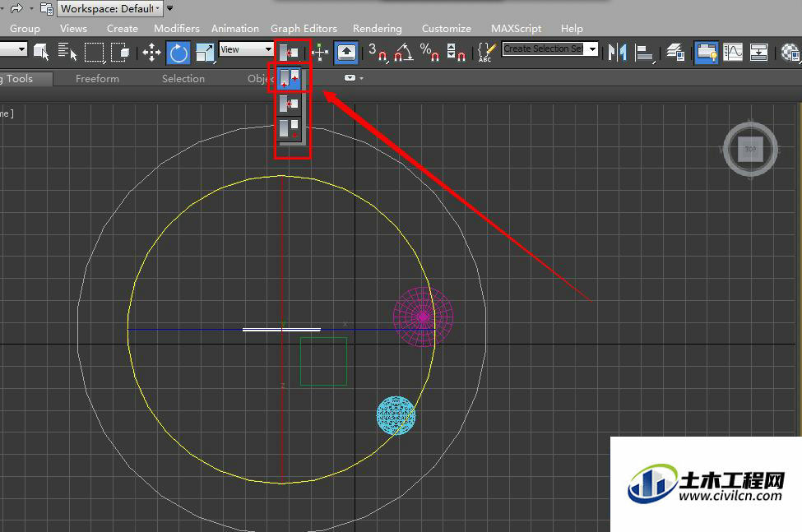
Task: Toggle Spinner Snap
Action: (456, 52)
